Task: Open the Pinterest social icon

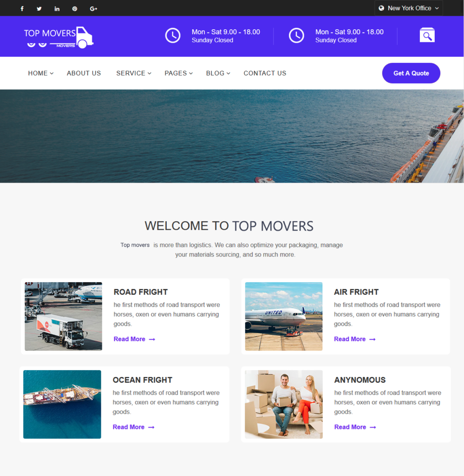Action: 75,8
